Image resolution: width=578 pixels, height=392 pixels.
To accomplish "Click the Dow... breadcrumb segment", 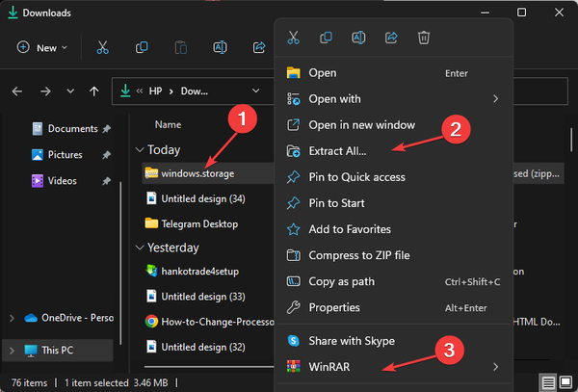I will pyautogui.click(x=195, y=91).
